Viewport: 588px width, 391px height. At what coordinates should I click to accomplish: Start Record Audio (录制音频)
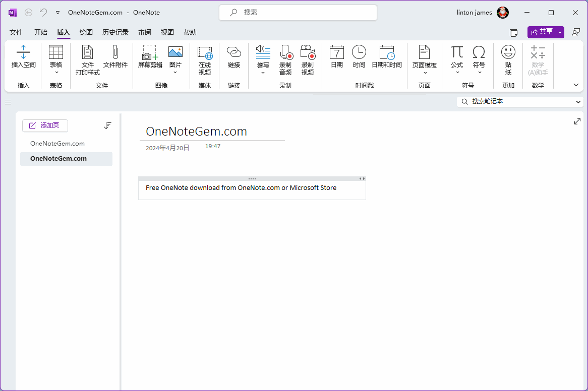[285, 52]
